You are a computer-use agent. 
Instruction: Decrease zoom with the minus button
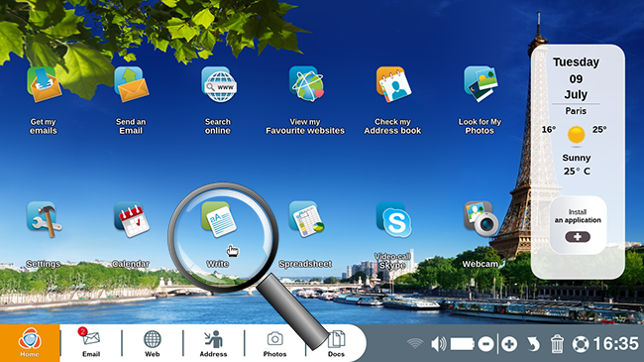[485, 344]
